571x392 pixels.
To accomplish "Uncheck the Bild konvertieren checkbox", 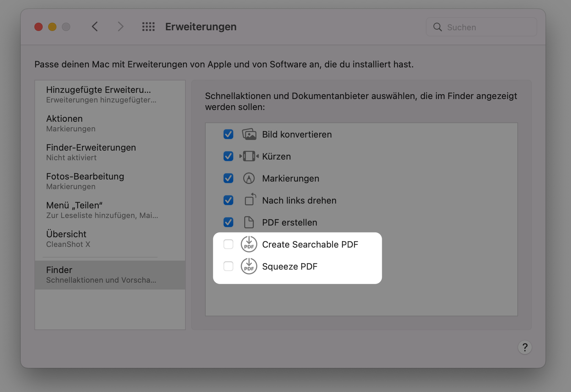I will 228,134.
